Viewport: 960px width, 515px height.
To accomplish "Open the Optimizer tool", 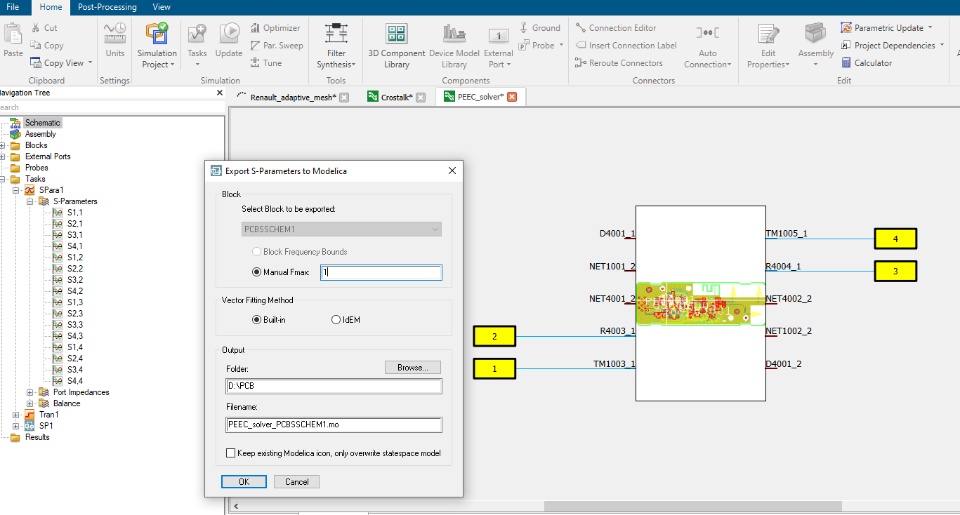I will tap(276, 28).
